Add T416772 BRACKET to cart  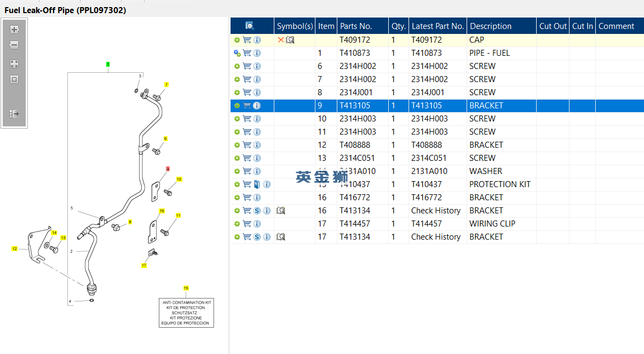pyautogui.click(x=247, y=198)
